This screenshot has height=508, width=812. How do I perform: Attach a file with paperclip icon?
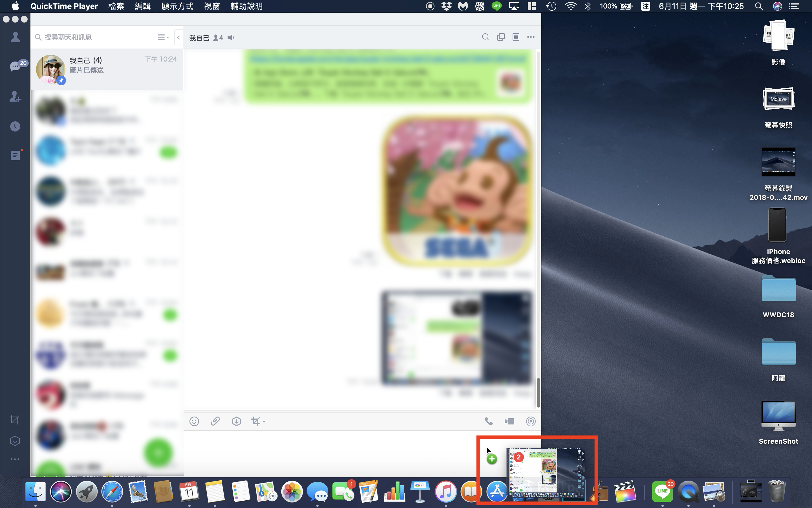215,421
